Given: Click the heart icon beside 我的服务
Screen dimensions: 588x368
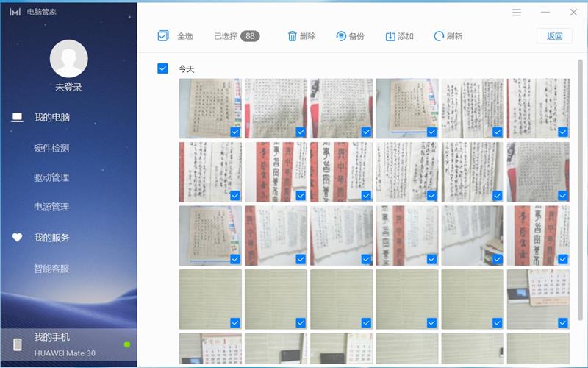Looking at the screenshot, I should 17,237.
